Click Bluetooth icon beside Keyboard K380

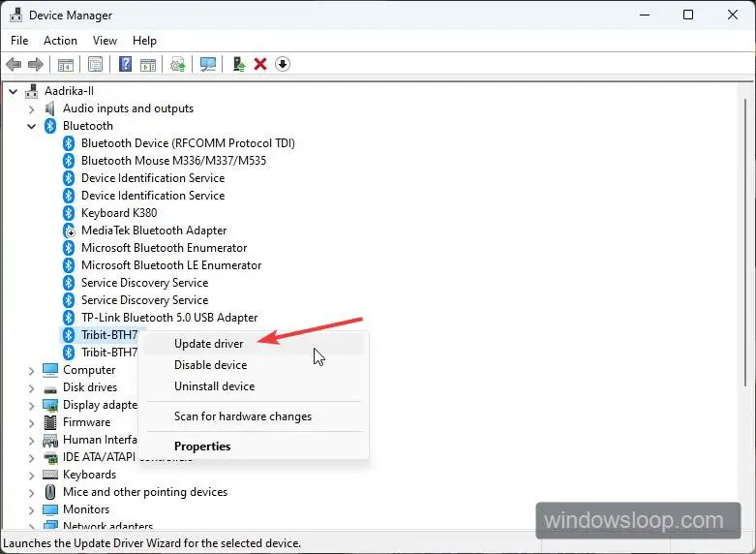[x=69, y=213]
